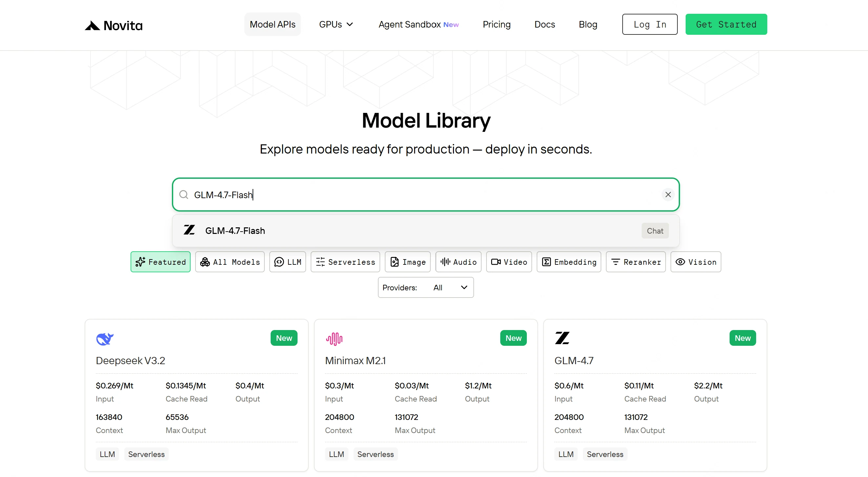Click the $0.1345/Mt cache read price
Screen dimensions: 868x477
coord(186,385)
